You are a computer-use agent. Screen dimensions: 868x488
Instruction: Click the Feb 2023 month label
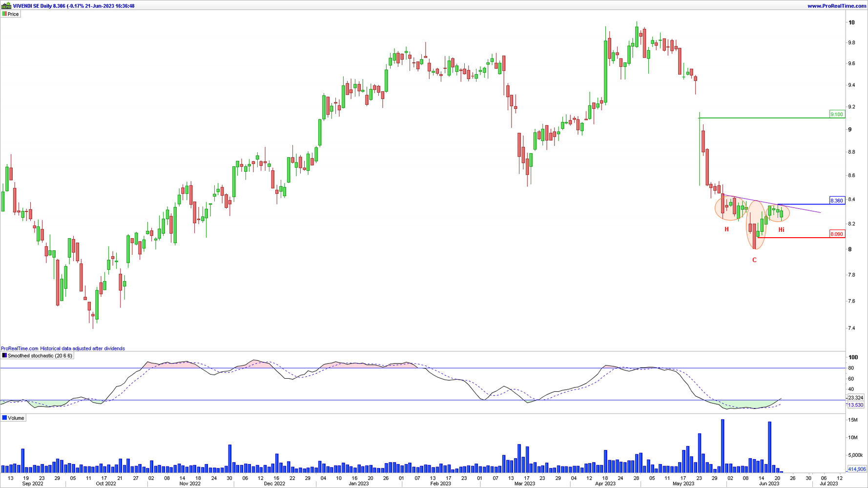[440, 484]
